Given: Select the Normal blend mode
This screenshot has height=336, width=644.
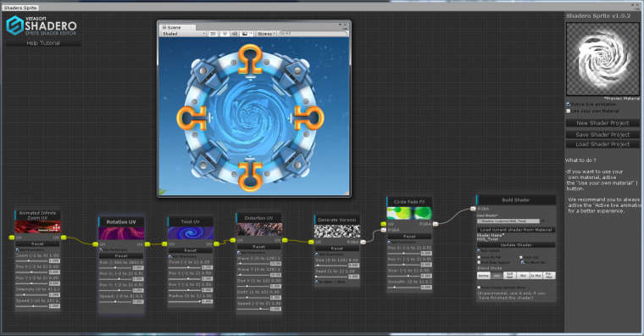Looking at the screenshot, I should [x=483, y=276].
